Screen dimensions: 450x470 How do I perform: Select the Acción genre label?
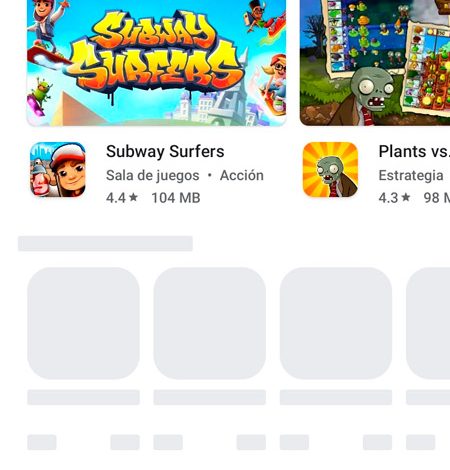point(242,175)
